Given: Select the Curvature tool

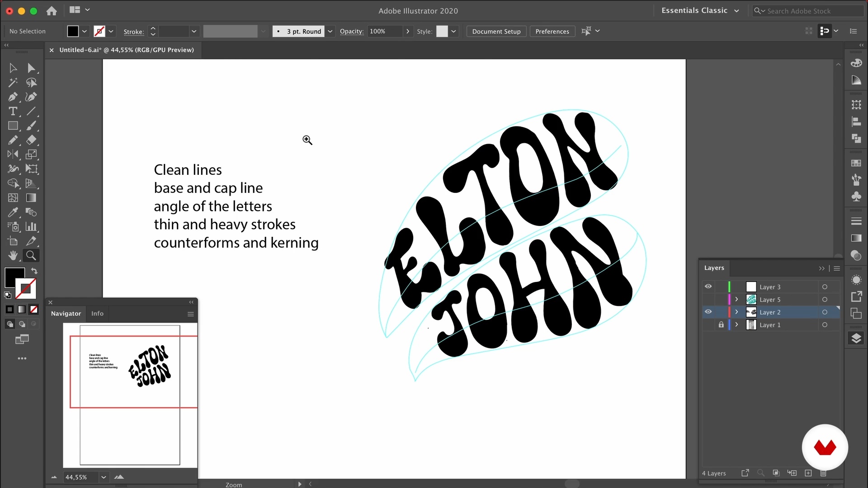Looking at the screenshot, I should click(x=31, y=97).
